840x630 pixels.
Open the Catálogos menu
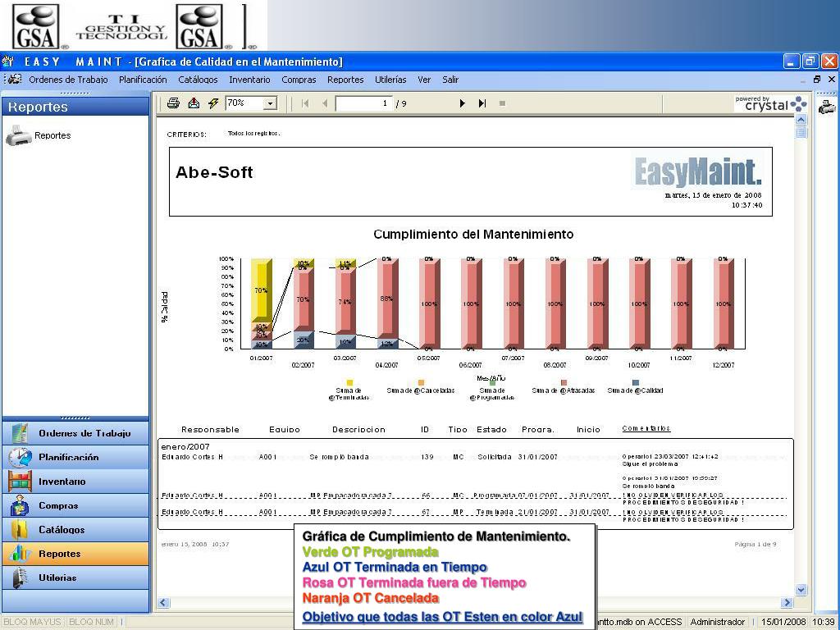pyautogui.click(x=198, y=80)
